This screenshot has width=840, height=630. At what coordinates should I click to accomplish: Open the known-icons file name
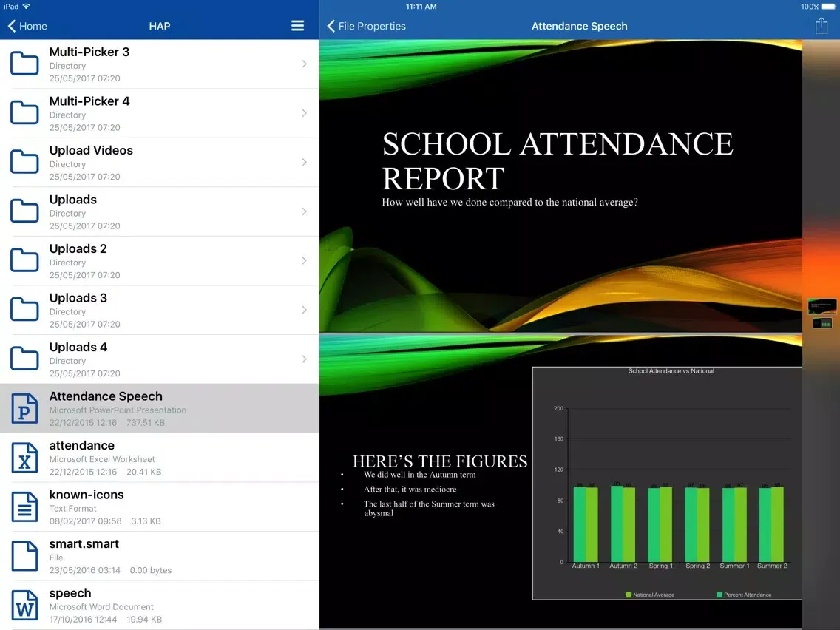point(87,495)
